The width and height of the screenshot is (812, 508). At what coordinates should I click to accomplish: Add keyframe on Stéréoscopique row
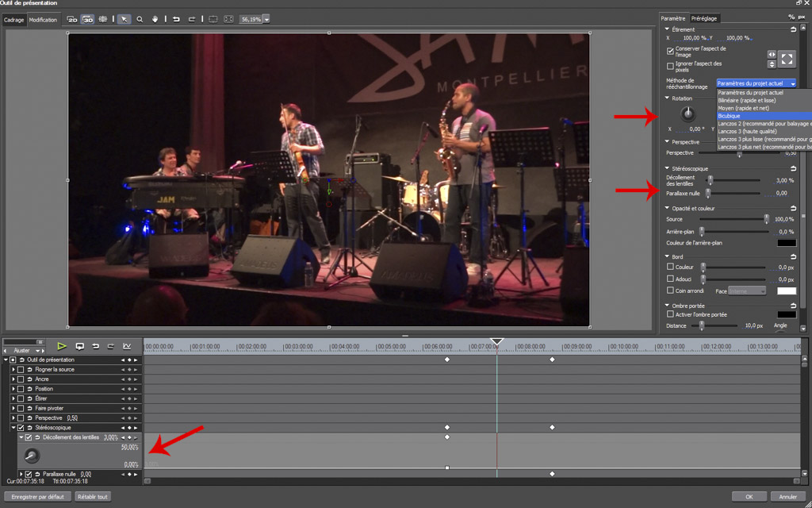pos(129,428)
